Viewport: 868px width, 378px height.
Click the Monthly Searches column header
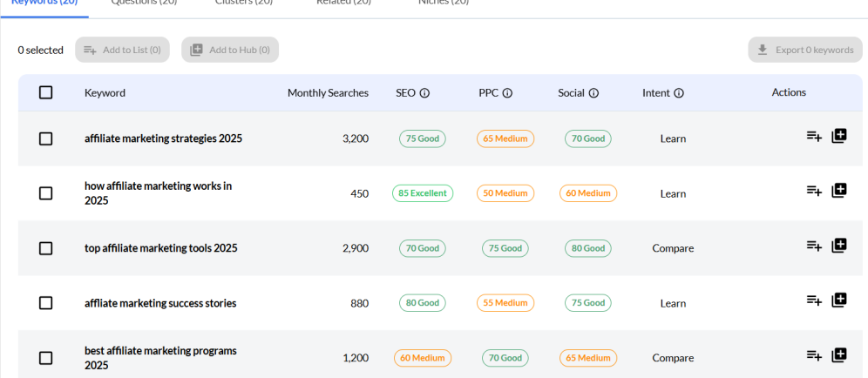328,93
